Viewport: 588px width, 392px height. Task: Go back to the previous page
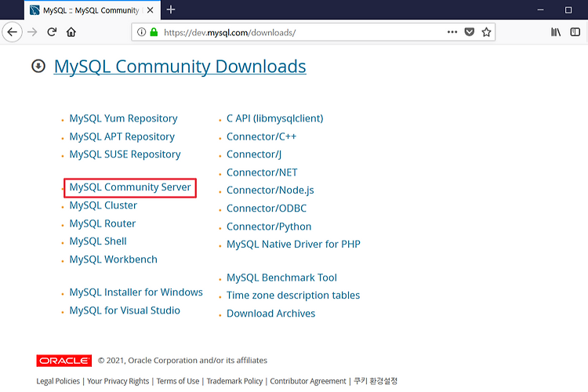click(x=12, y=32)
